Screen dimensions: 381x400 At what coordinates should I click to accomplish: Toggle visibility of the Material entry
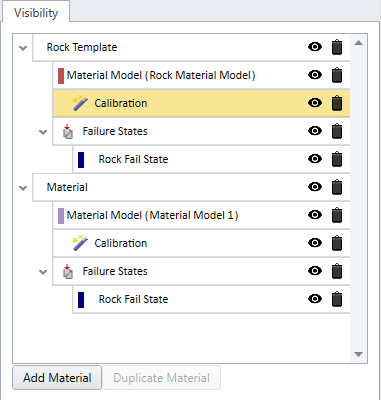click(x=315, y=187)
